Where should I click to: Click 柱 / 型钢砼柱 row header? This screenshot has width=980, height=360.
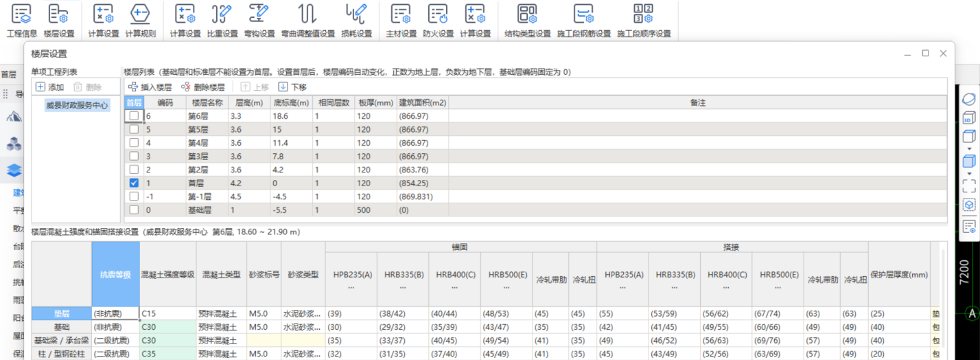pos(62,354)
